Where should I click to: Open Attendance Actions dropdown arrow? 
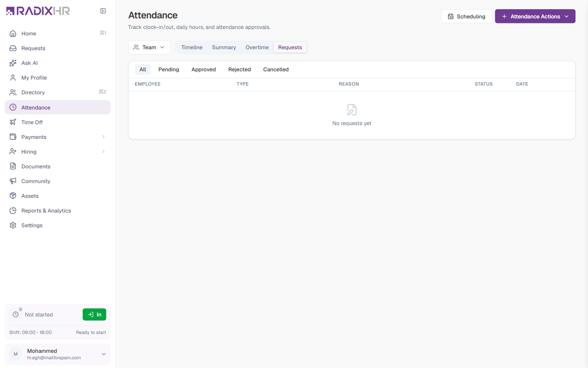pyautogui.click(x=566, y=17)
